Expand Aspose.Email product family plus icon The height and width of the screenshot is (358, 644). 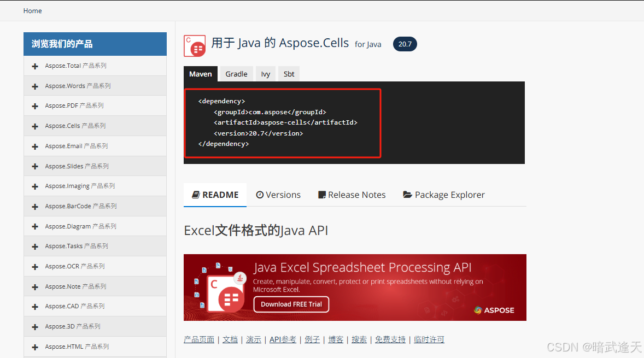point(35,146)
